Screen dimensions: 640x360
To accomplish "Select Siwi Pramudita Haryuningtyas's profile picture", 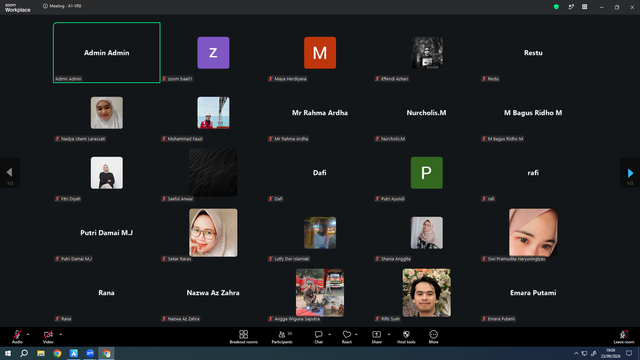I will [x=533, y=233].
